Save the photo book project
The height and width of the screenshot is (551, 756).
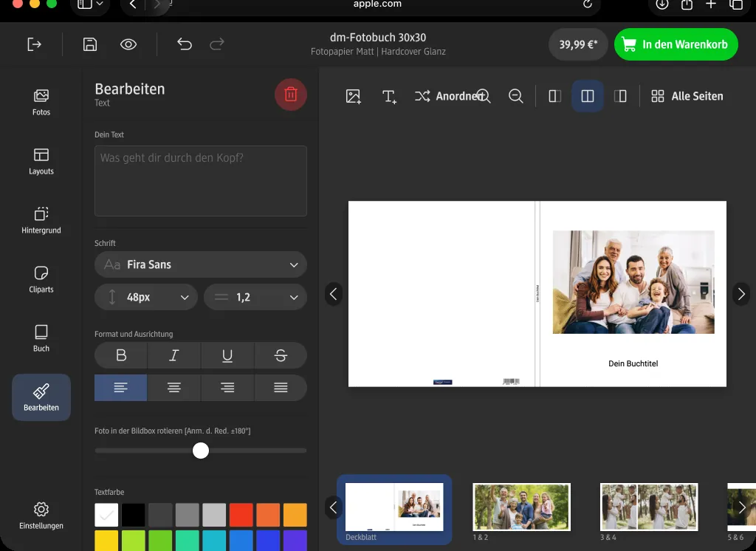point(90,44)
